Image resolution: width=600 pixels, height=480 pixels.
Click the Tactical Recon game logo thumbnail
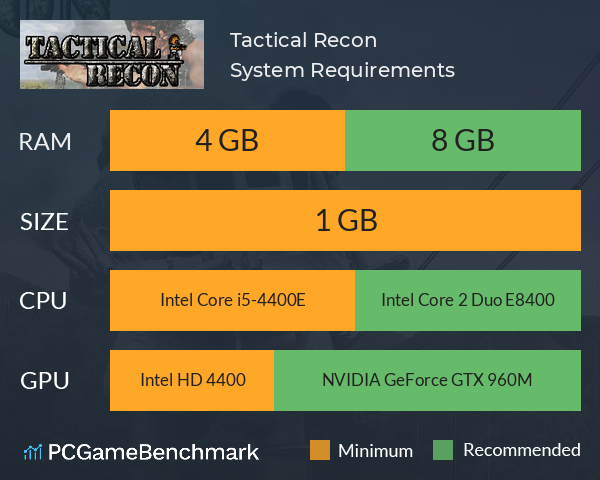112,54
